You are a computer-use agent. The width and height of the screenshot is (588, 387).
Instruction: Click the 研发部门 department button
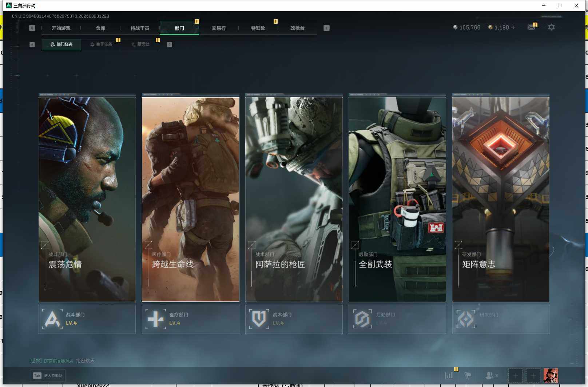click(501, 319)
